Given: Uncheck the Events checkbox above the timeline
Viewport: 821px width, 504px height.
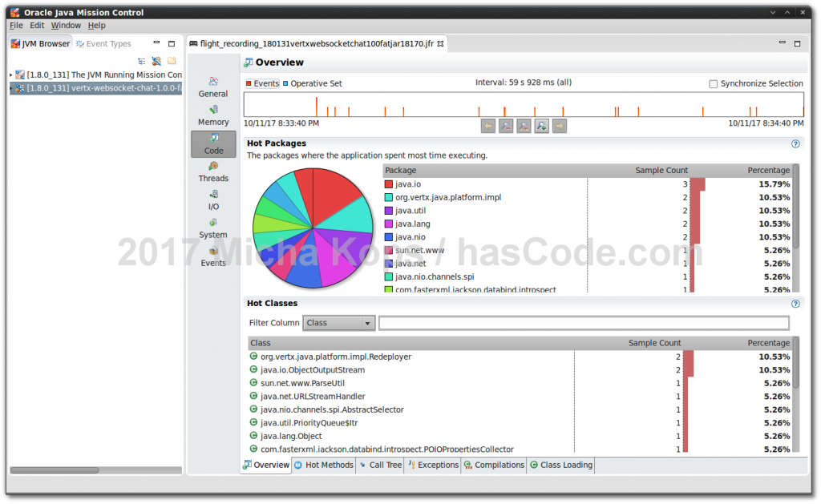Looking at the screenshot, I should 248,83.
